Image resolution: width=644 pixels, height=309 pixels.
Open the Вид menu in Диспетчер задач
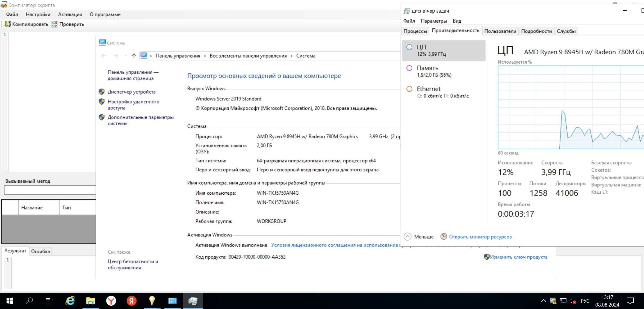[457, 21]
